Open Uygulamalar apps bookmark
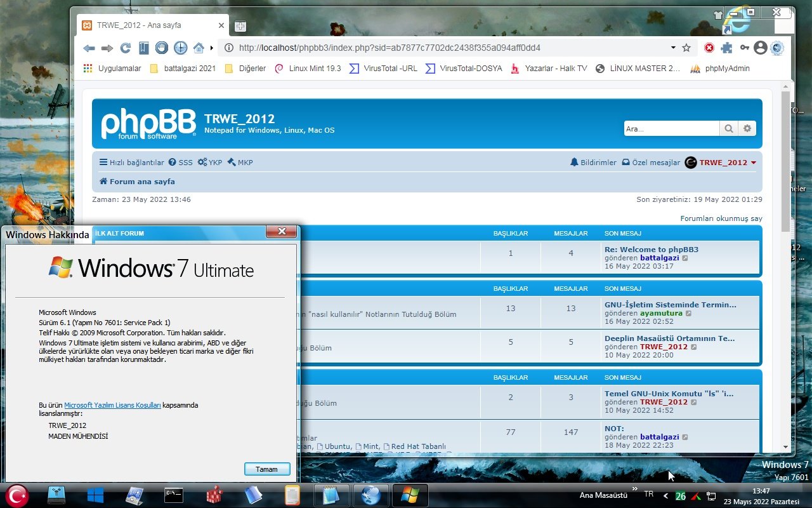This screenshot has width=812, height=508. [x=113, y=68]
